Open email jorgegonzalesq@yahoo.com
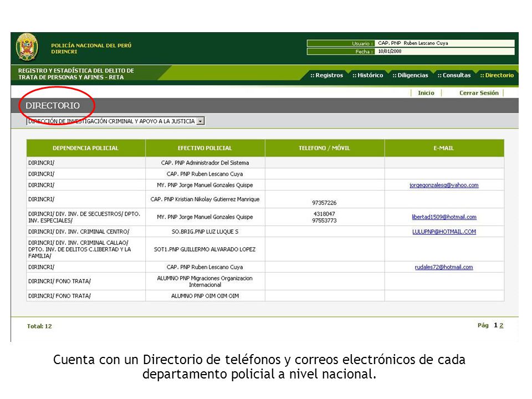The height and width of the screenshot is (399, 532). point(444,185)
